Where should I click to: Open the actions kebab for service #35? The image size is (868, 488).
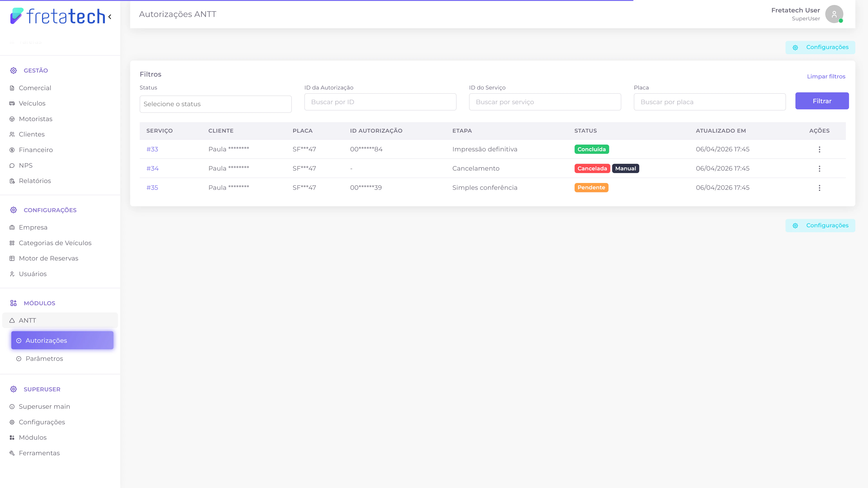[819, 188]
